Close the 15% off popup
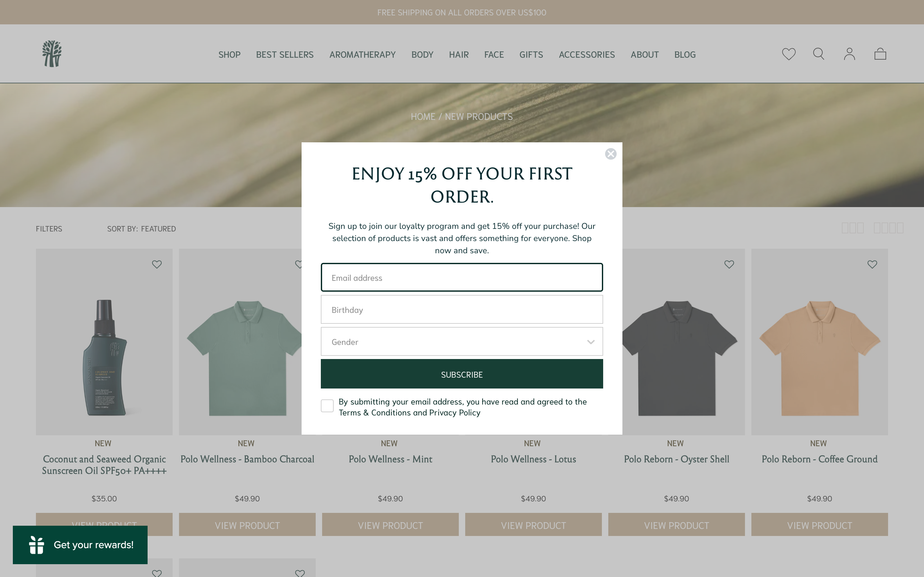 pos(611,154)
